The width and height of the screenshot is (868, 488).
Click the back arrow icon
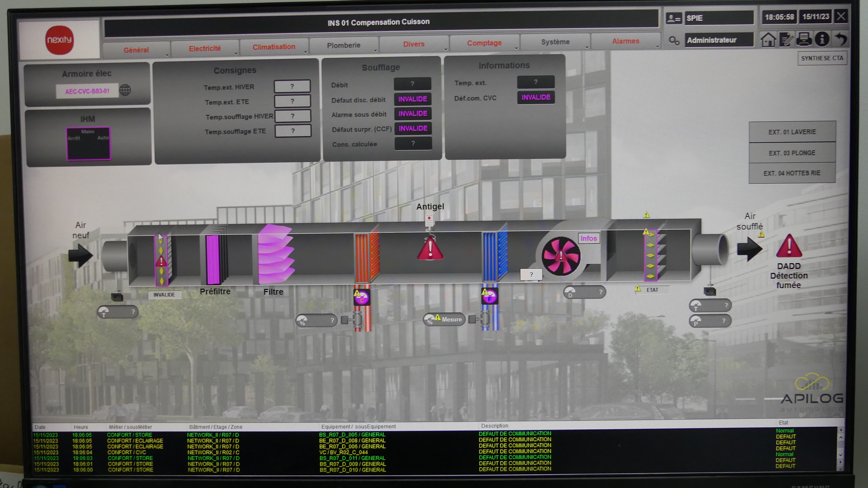(x=841, y=39)
